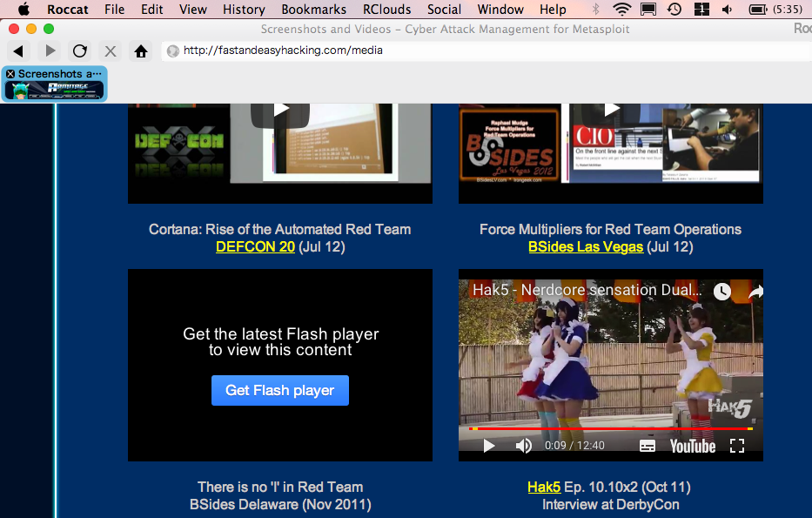Click the AirPlay display icon

(648, 9)
